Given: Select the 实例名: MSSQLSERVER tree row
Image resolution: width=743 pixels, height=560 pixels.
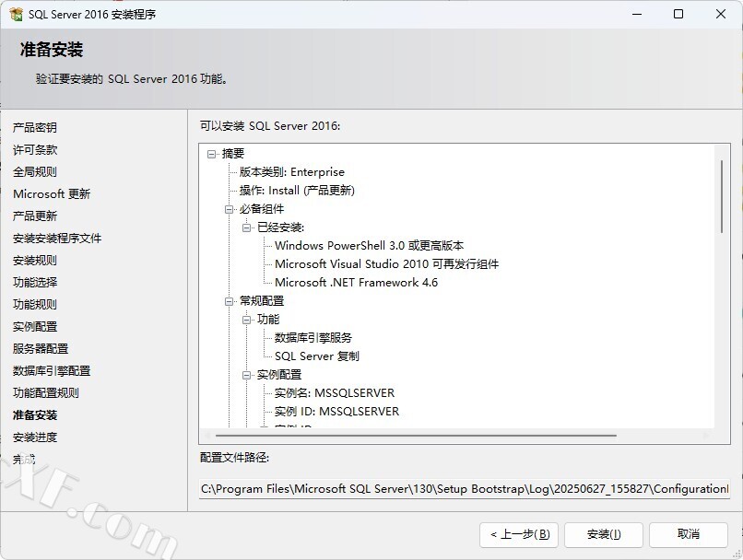Looking at the screenshot, I should coord(335,393).
